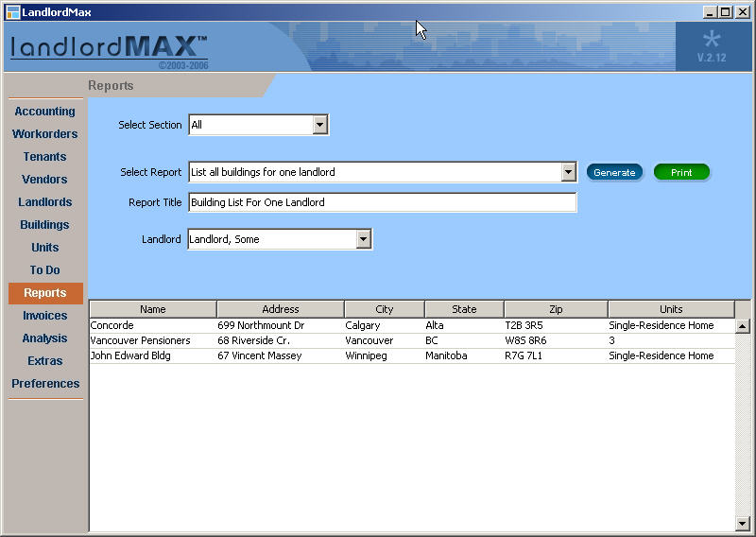Open the Landlord dropdown list
756x537 pixels.
(364, 240)
